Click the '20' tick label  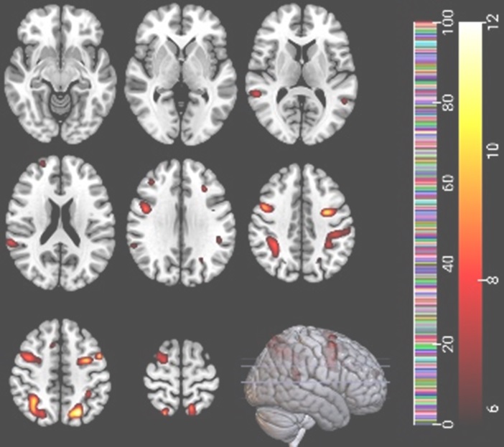(448, 344)
